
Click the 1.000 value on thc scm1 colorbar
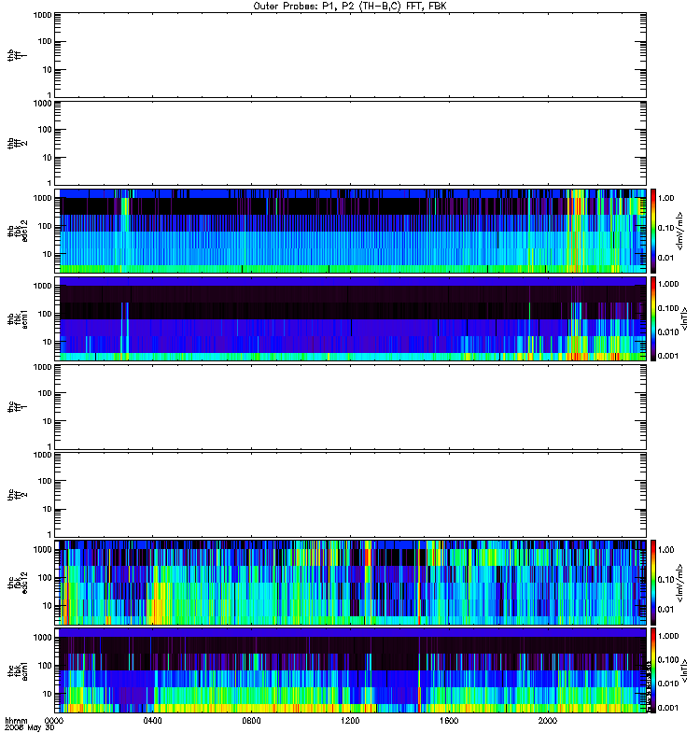(x=668, y=636)
